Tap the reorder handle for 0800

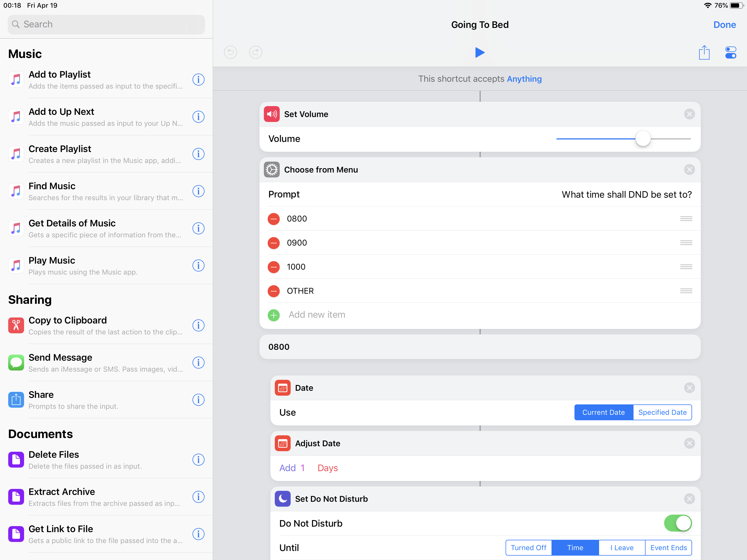point(686,219)
